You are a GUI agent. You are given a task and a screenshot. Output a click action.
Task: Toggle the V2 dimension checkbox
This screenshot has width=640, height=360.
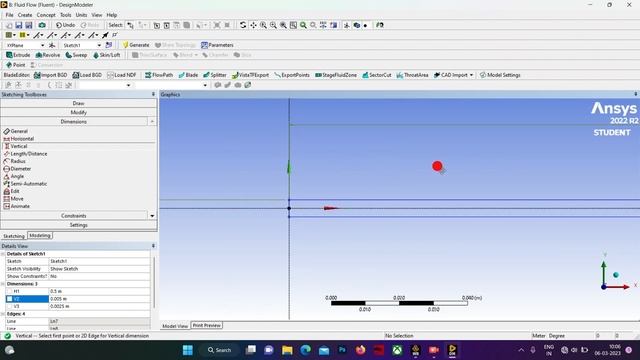[9, 299]
